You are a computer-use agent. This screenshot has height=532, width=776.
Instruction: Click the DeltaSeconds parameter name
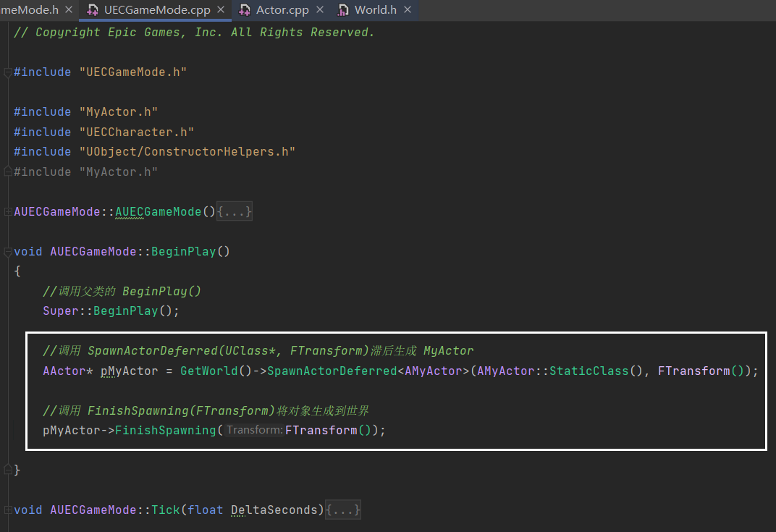(x=274, y=510)
